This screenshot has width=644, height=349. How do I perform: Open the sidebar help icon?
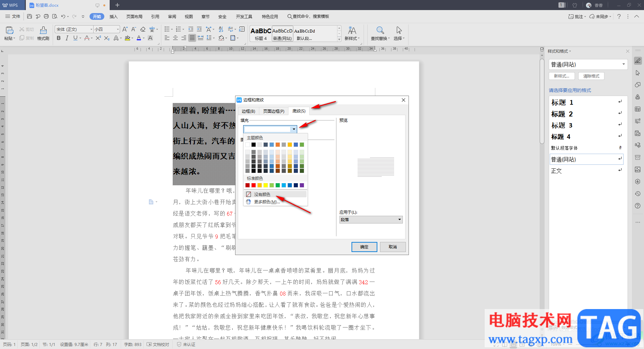pyautogui.click(x=638, y=206)
